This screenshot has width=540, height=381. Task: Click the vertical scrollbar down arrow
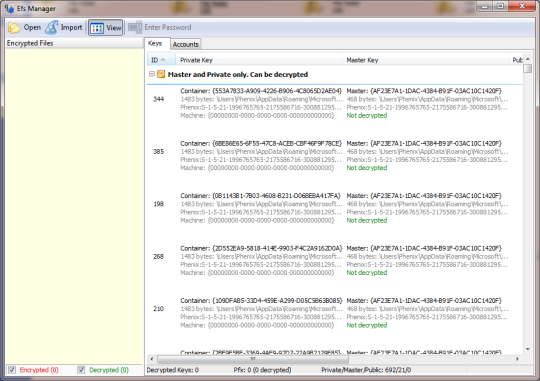[x=528, y=349]
